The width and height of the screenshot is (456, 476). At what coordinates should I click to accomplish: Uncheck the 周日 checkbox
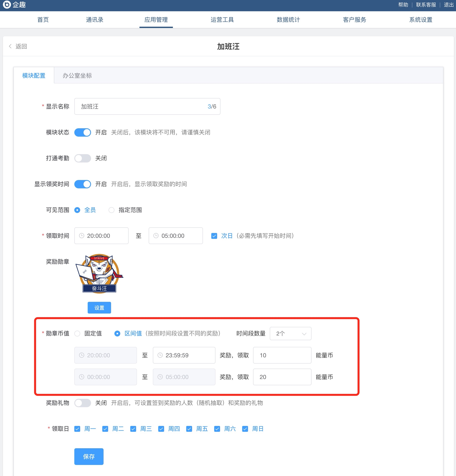click(245, 429)
